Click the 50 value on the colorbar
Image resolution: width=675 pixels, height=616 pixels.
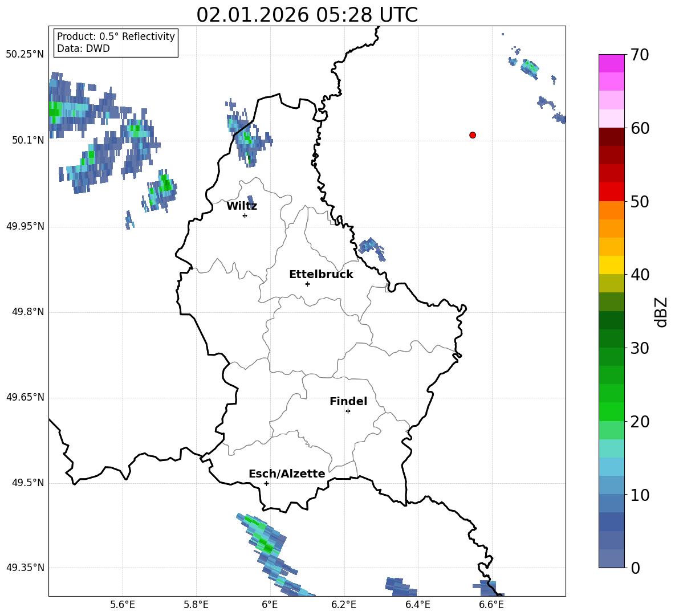[640, 201]
